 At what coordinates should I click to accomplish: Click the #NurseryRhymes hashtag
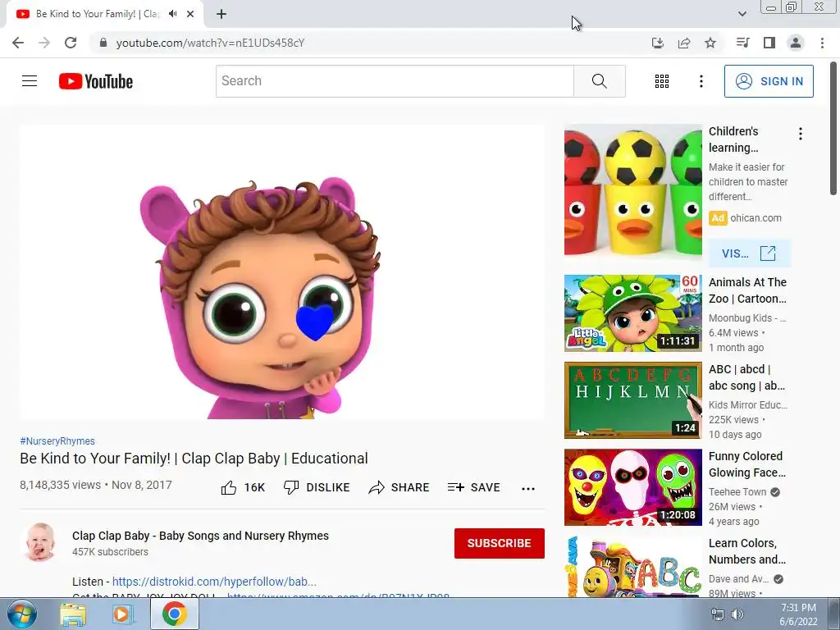pyautogui.click(x=57, y=441)
